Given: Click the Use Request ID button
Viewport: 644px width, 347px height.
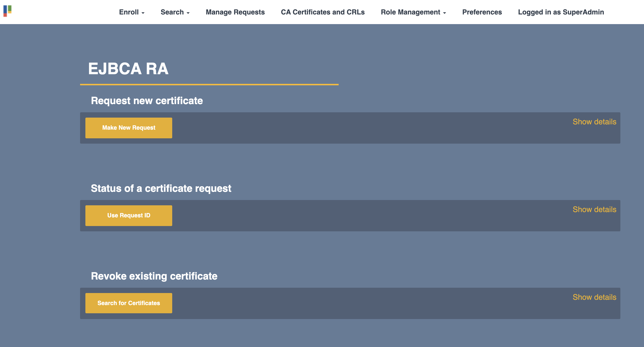Looking at the screenshot, I should pyautogui.click(x=129, y=215).
